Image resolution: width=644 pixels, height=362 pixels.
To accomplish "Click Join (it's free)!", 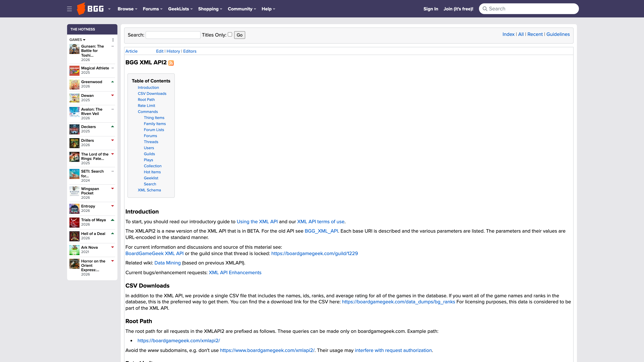I will pos(458,9).
